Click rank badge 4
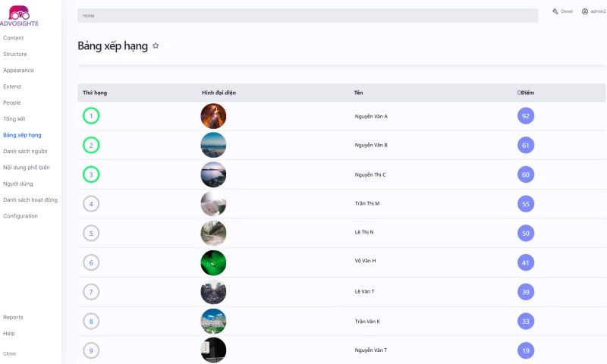The width and height of the screenshot is (607, 364). click(x=91, y=204)
